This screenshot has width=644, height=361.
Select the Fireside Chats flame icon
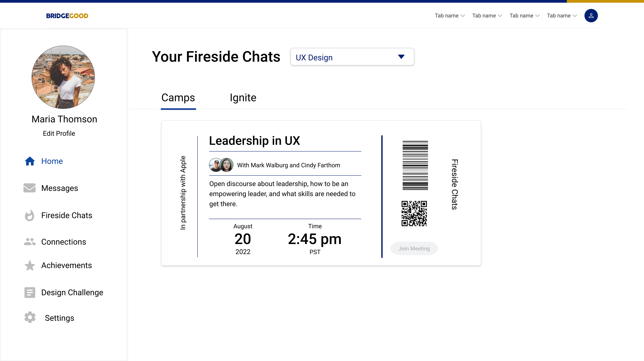coord(30,215)
